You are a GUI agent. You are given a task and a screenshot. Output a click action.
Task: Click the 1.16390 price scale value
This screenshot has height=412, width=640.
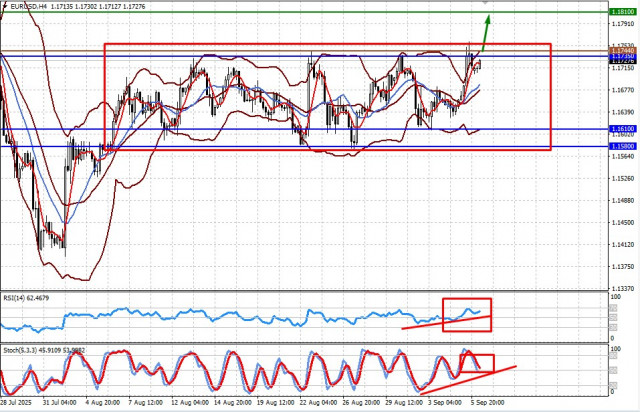point(623,112)
